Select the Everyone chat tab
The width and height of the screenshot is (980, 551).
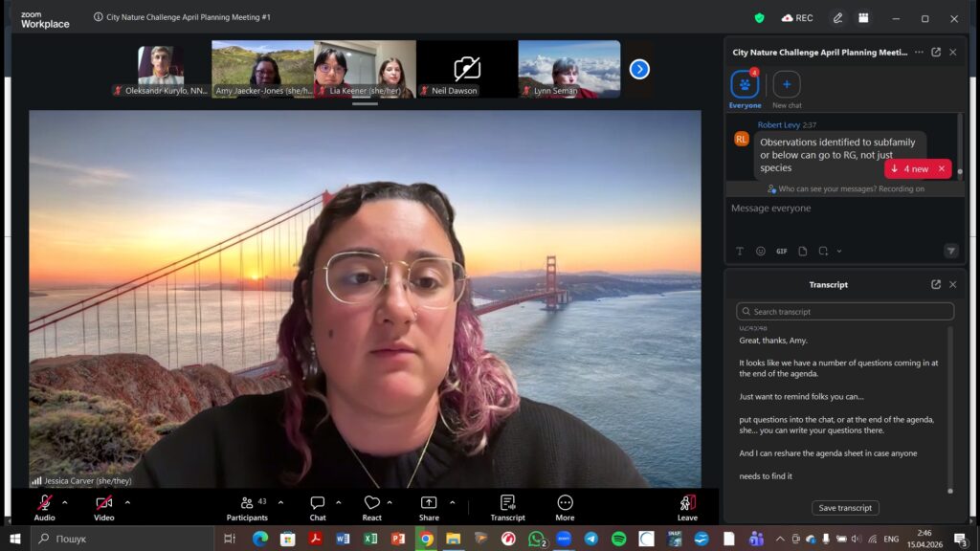[x=745, y=85]
